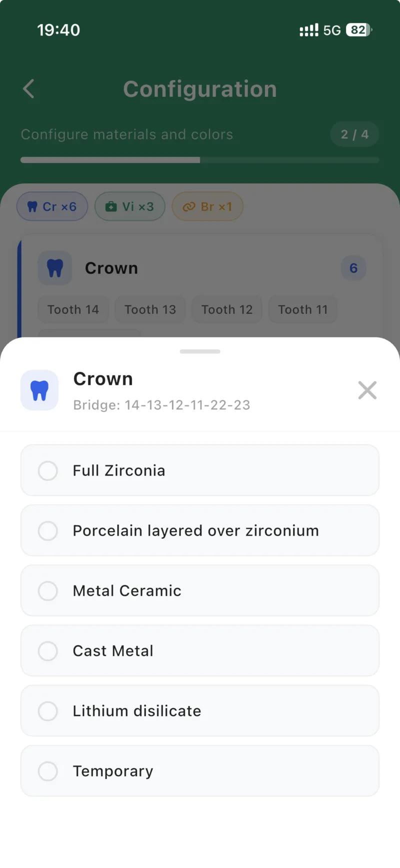Select Full Zirconia radio option
This screenshot has width=400, height=868.
[48, 471]
